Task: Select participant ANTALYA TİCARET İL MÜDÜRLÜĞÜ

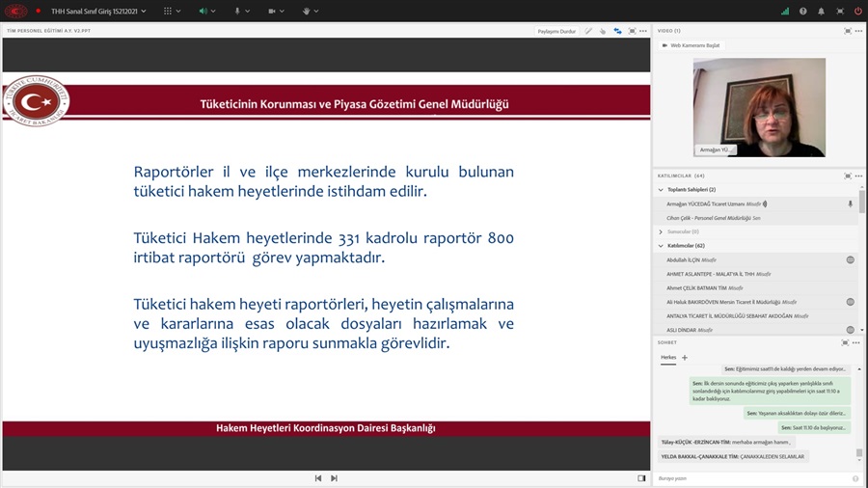Action: (755, 316)
